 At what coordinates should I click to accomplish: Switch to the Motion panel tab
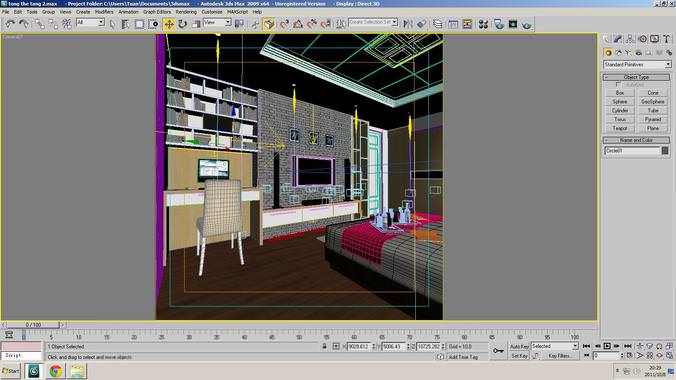(x=642, y=39)
